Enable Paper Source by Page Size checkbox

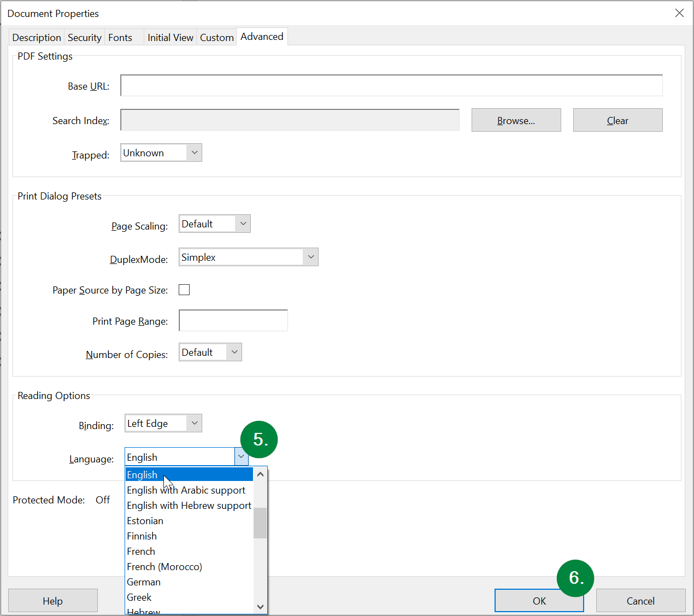pyautogui.click(x=184, y=290)
